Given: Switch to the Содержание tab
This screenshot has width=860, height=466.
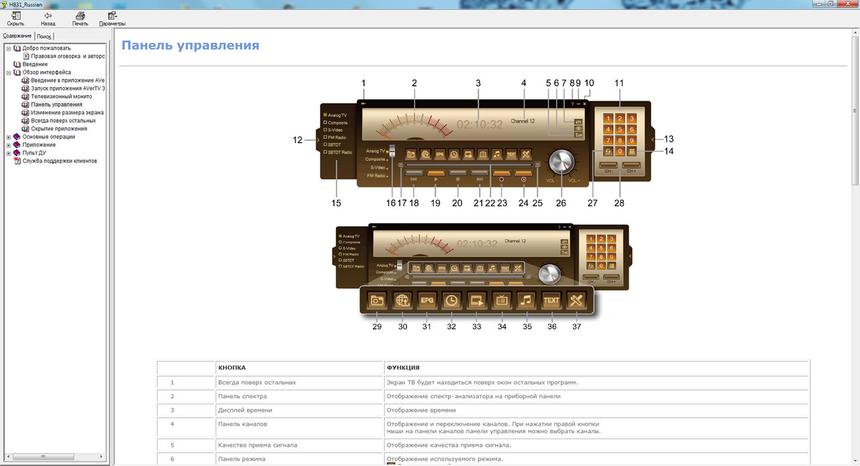Looking at the screenshot, I should click(x=18, y=36).
